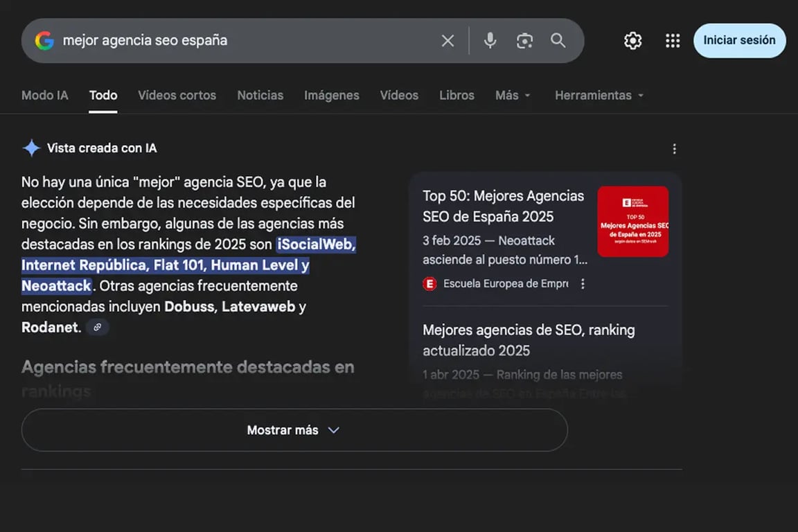Open the AI Overview options three-dot menu
This screenshot has height=532, width=798.
pyautogui.click(x=675, y=148)
